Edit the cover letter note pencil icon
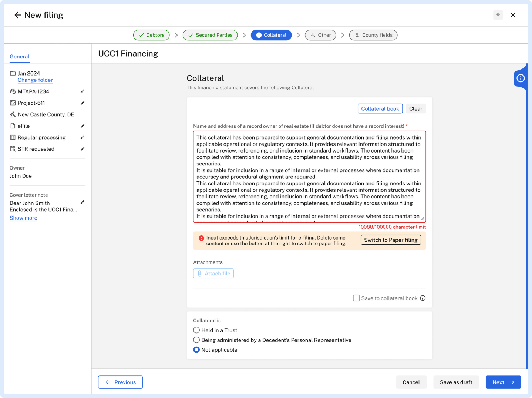The image size is (532, 398). 83,202
